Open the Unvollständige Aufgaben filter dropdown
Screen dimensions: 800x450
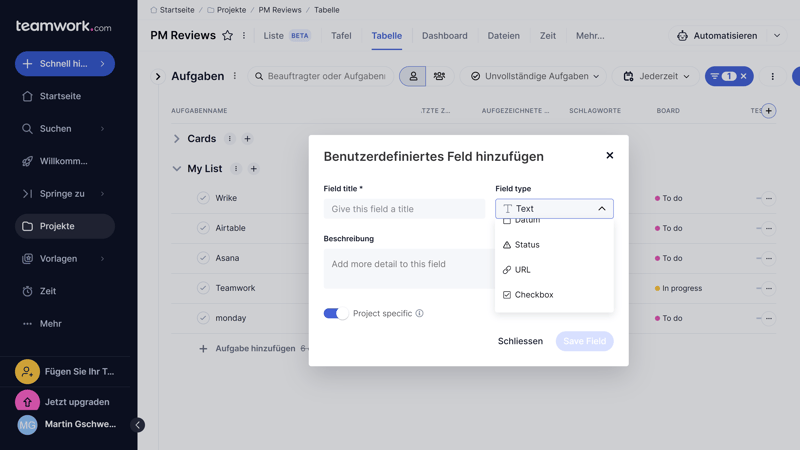[x=535, y=76]
